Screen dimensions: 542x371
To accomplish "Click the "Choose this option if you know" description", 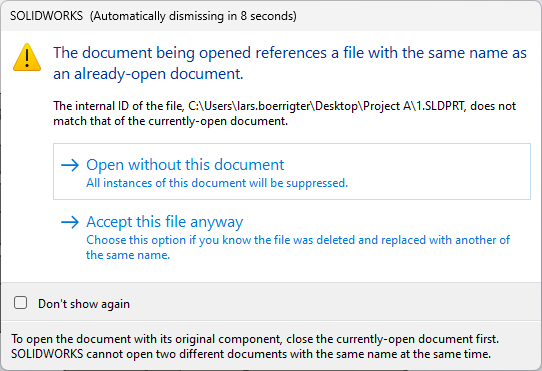I will tap(298, 240).
